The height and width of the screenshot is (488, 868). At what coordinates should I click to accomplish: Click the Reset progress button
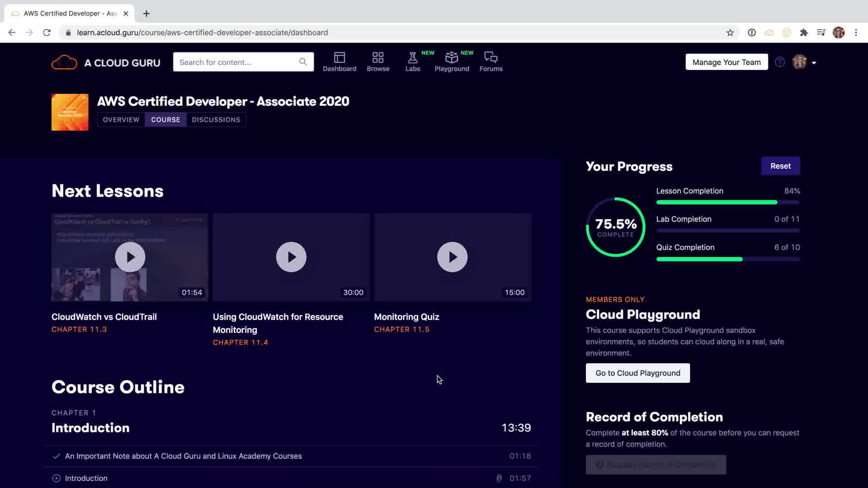click(x=780, y=166)
